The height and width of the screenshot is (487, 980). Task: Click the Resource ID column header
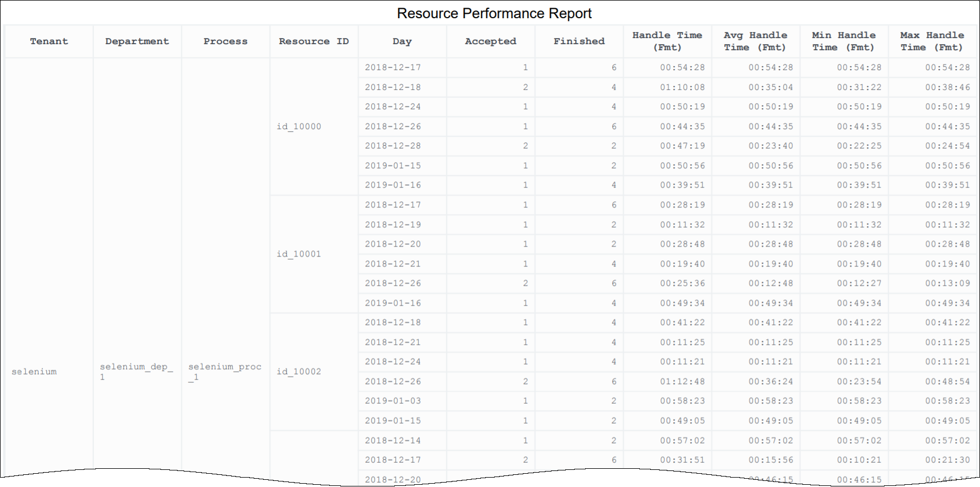313,41
